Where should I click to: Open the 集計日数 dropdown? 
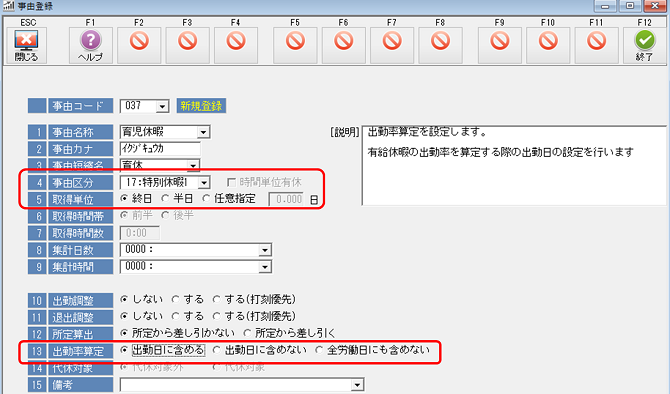click(265, 250)
